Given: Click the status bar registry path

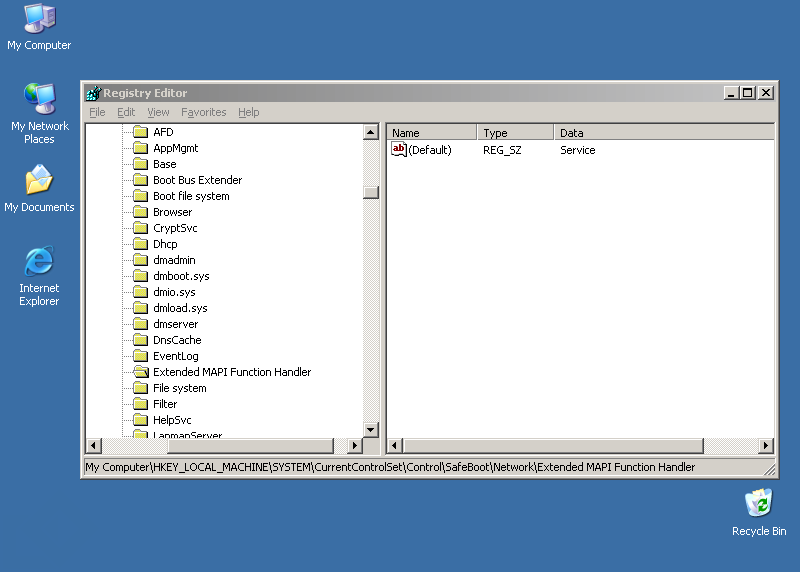Looking at the screenshot, I should coord(390,467).
